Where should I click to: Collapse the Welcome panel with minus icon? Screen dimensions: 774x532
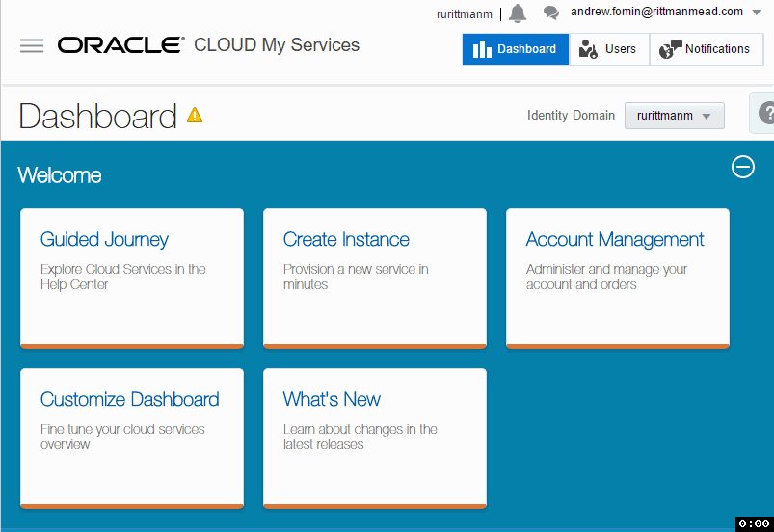(742, 167)
